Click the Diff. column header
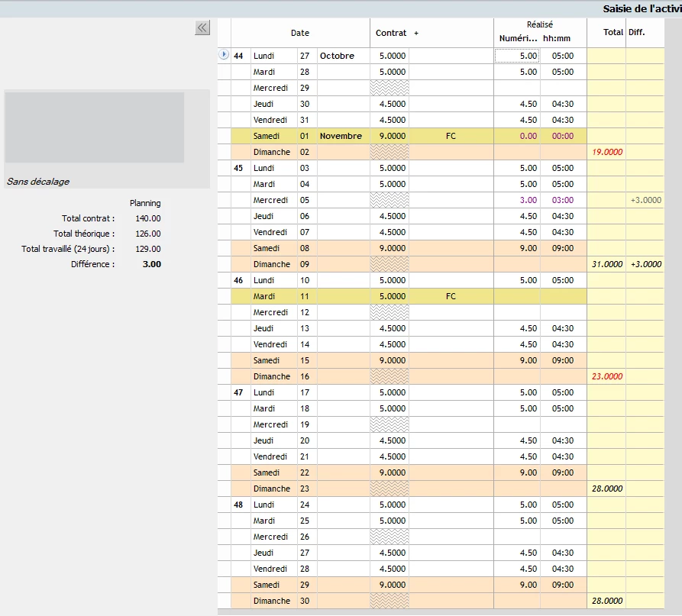Image resolution: width=682 pixels, height=616 pixels. click(637, 32)
